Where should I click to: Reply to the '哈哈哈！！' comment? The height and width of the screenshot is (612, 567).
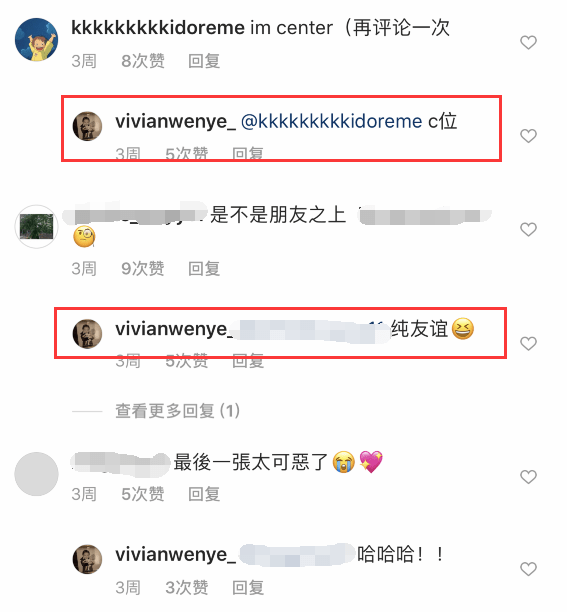(x=248, y=587)
